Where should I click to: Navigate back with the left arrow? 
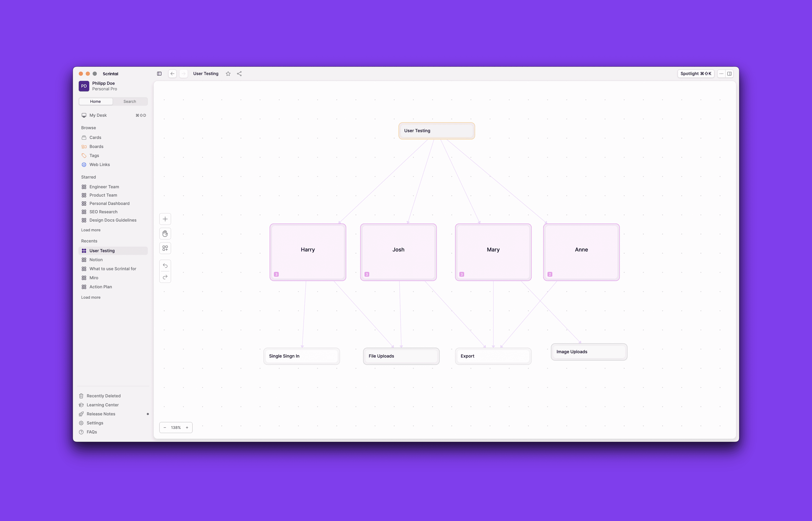(172, 74)
